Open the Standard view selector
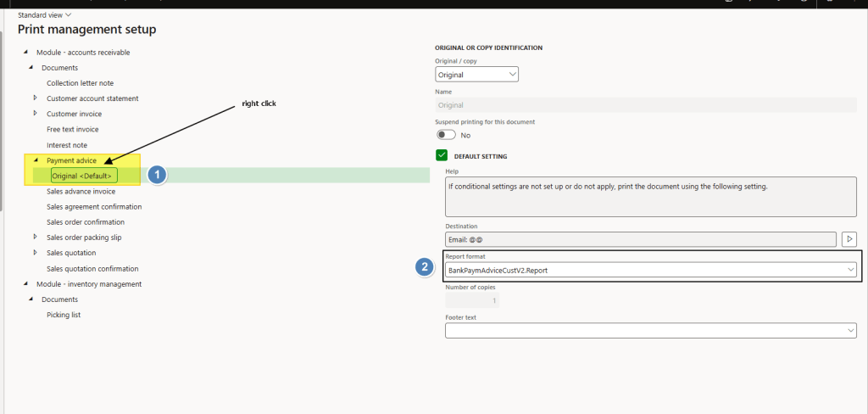 (45, 14)
